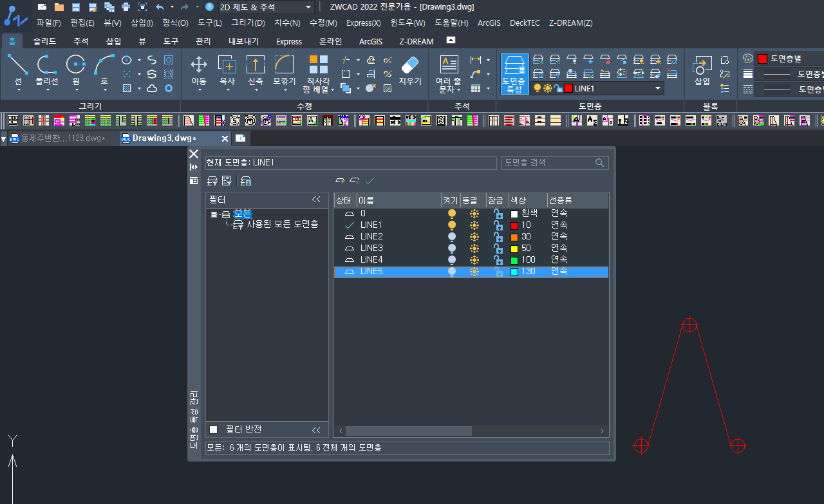Turn on layer LINE4 bulb
Screen dimensions: 824x504
[x=452, y=259]
